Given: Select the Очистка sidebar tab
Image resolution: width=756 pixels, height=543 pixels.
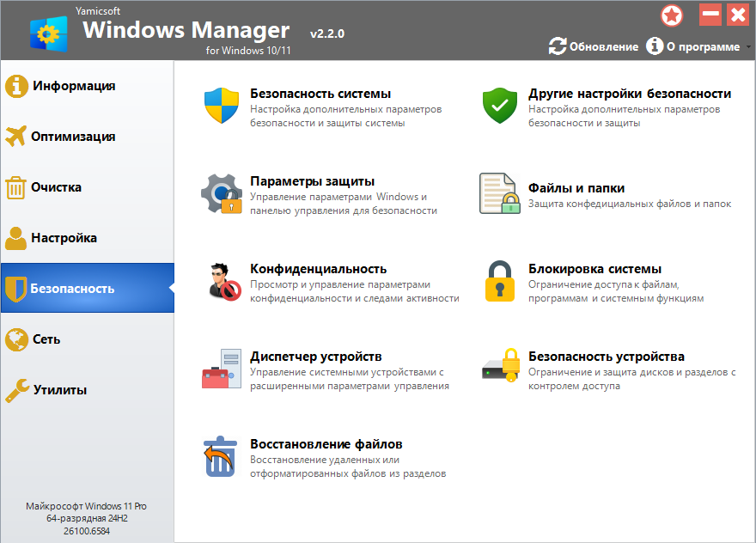Looking at the screenshot, I should (57, 187).
